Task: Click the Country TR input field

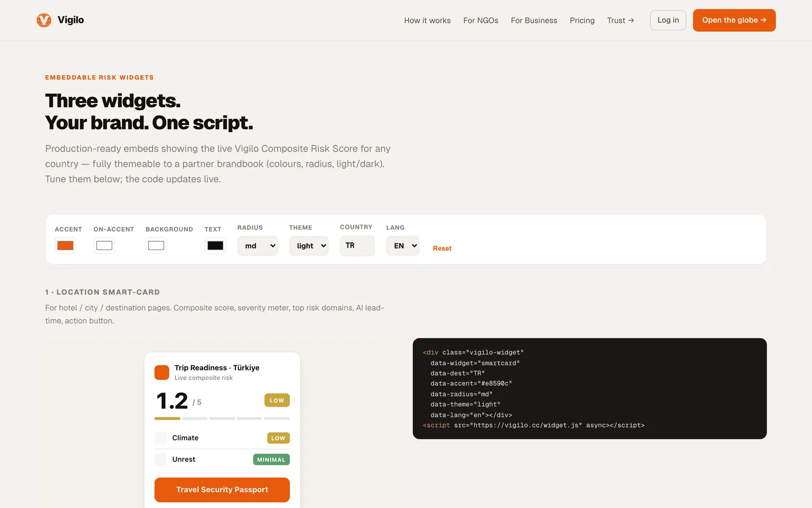Action: [x=357, y=245]
